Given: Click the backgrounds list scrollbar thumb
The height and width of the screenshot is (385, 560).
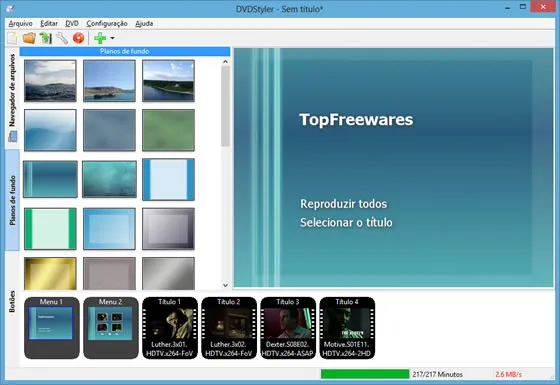Looking at the screenshot, I should (225, 106).
